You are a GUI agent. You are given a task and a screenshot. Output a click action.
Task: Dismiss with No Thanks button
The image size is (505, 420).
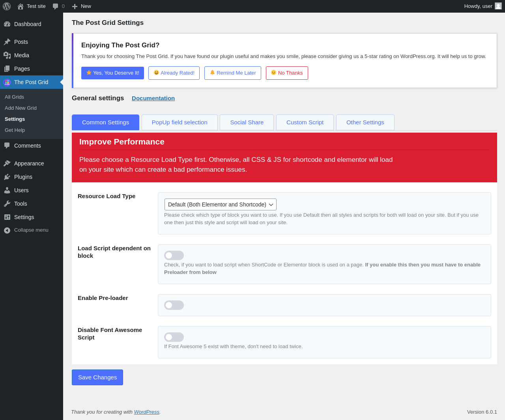coord(287,73)
